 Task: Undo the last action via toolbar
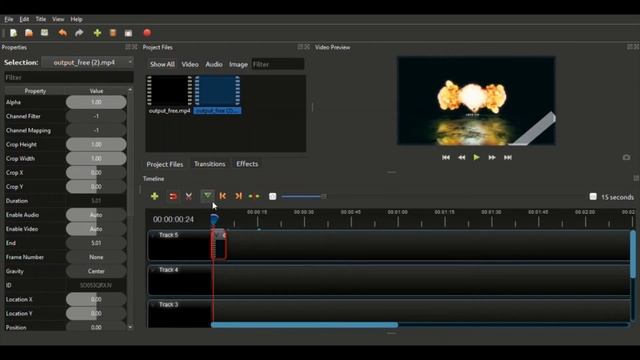[62, 33]
